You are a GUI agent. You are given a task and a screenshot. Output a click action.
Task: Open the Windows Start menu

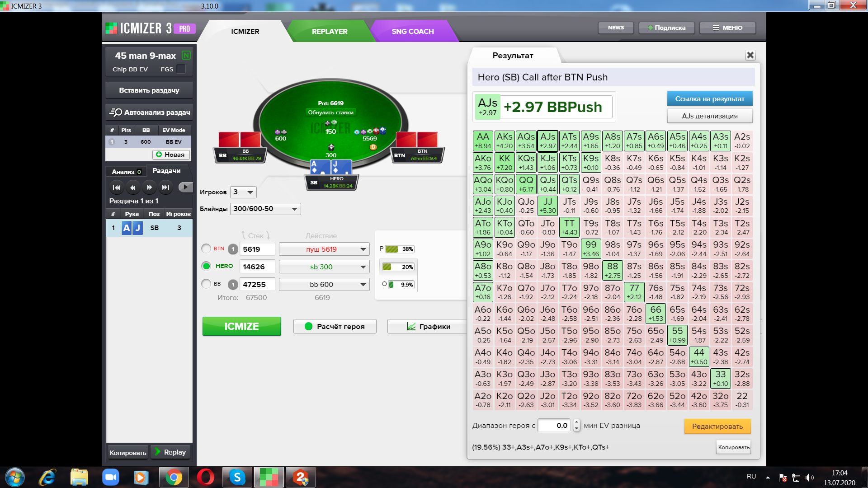click(15, 477)
